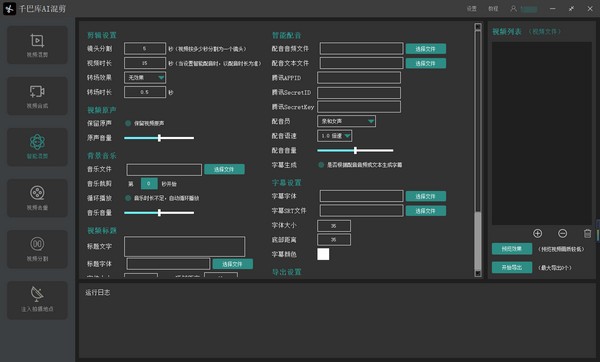Viewport: 600px width, 362px height.
Task: Click the 开始导出 button
Action: 512,267
